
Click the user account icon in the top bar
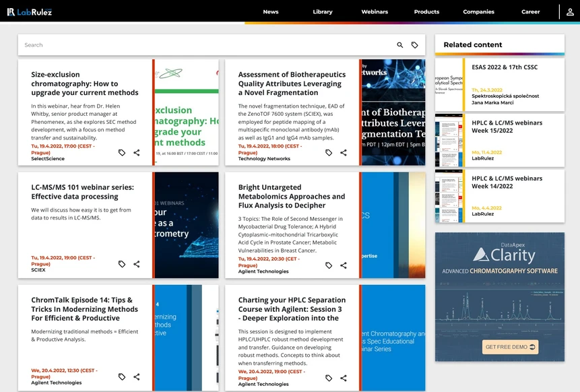point(570,11)
